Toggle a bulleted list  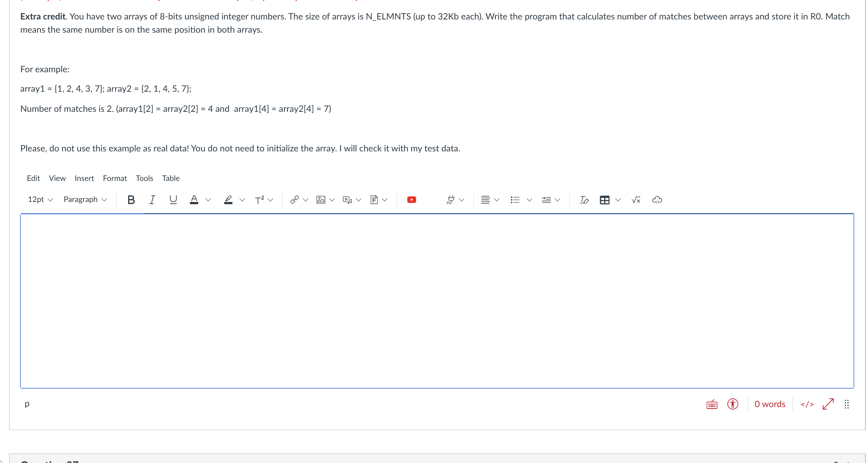(x=515, y=199)
